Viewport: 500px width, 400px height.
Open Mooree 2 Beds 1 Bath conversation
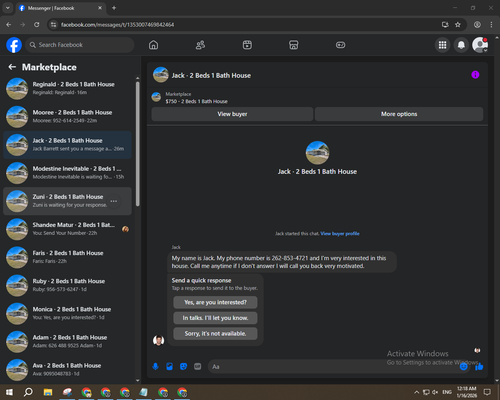68,117
